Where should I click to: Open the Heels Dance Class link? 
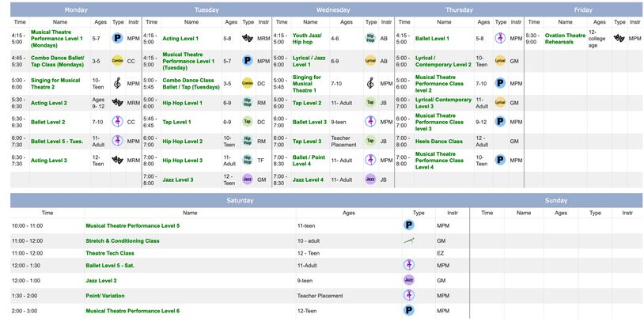coord(439,141)
